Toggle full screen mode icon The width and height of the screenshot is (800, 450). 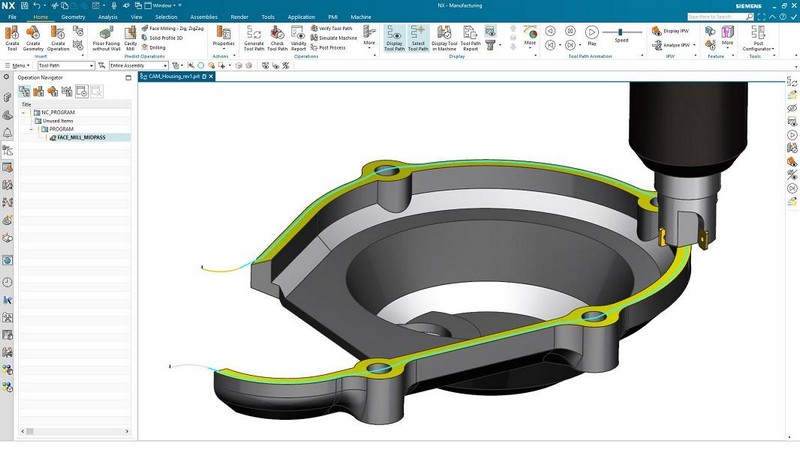point(761,17)
